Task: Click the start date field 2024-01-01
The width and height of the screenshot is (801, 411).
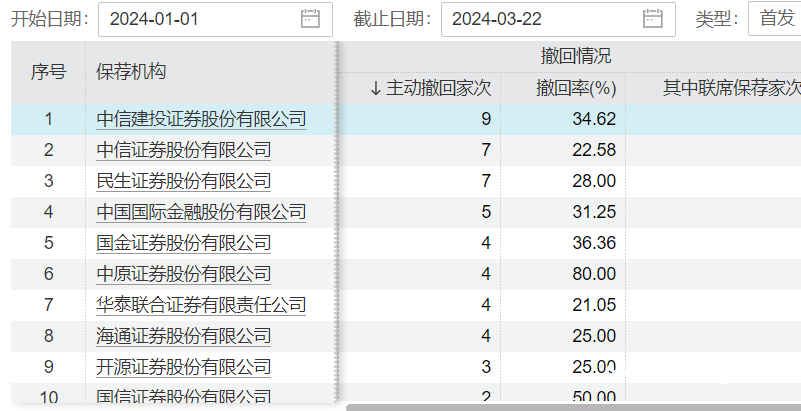Action: click(215, 19)
